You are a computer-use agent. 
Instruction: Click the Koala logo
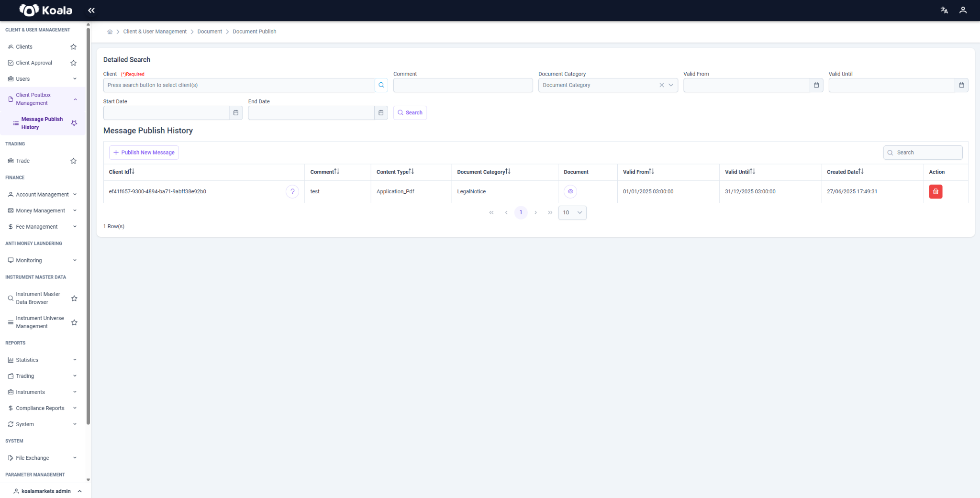(45, 10)
